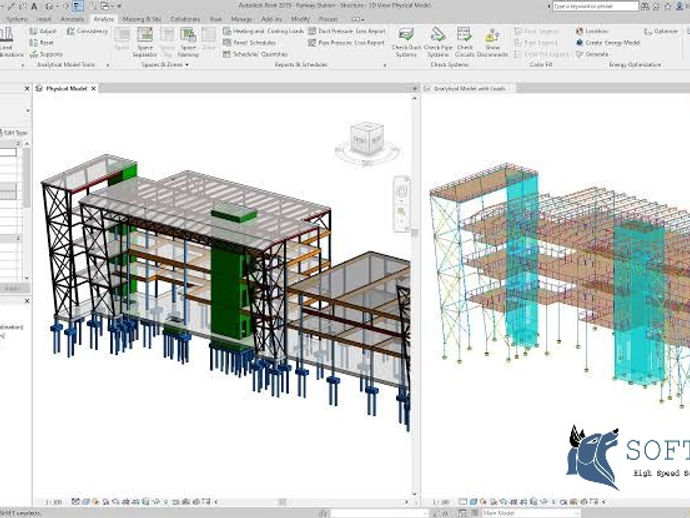
Task: Open the 1:100 scale menu in Analytical Model view
Action: [x=441, y=502]
